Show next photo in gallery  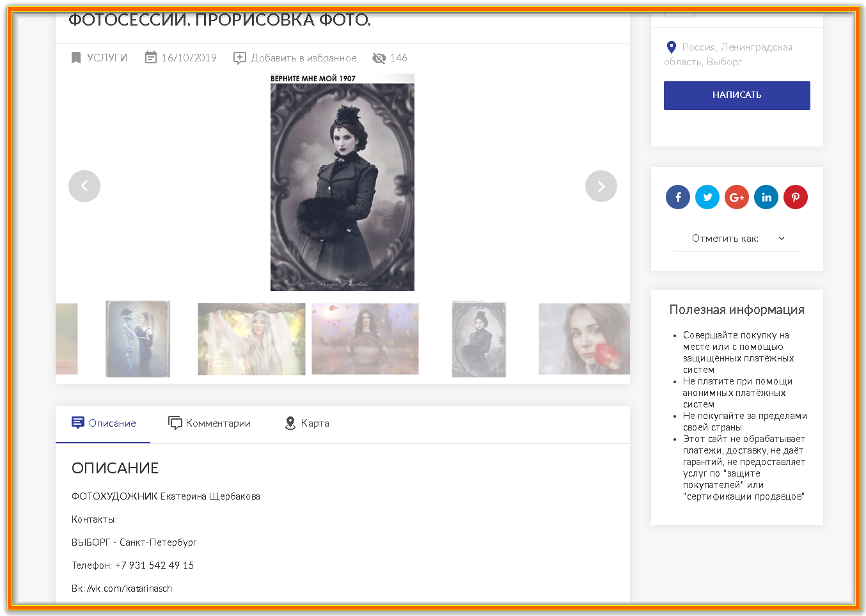pyautogui.click(x=601, y=186)
